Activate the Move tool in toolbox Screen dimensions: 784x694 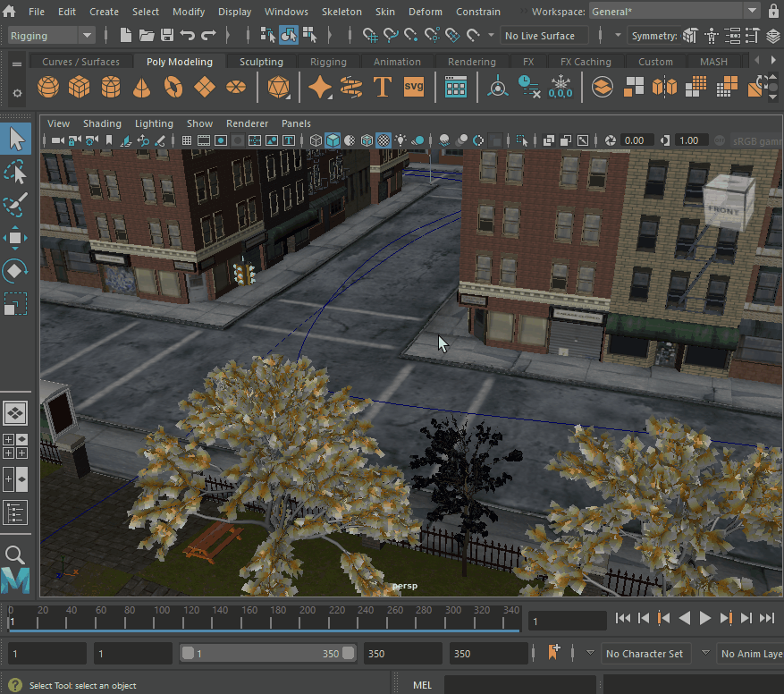pos(16,237)
